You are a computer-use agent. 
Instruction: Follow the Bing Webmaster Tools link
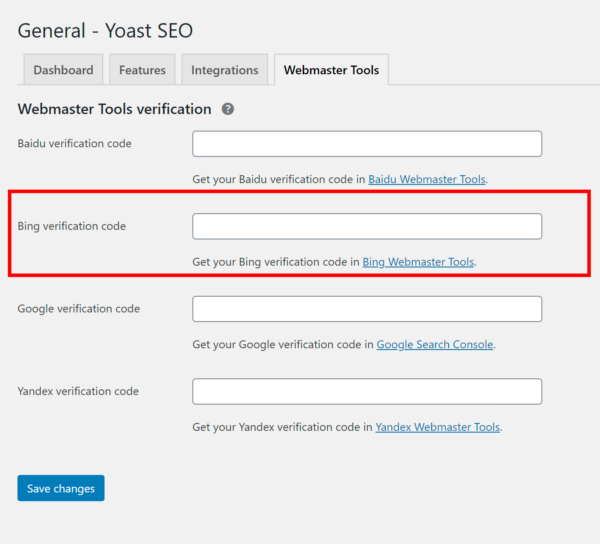[x=418, y=262]
